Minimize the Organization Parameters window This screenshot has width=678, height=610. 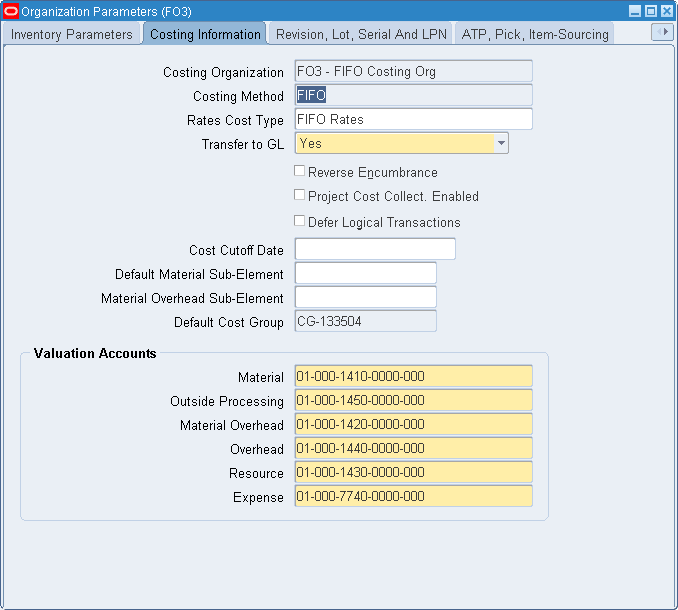635,11
